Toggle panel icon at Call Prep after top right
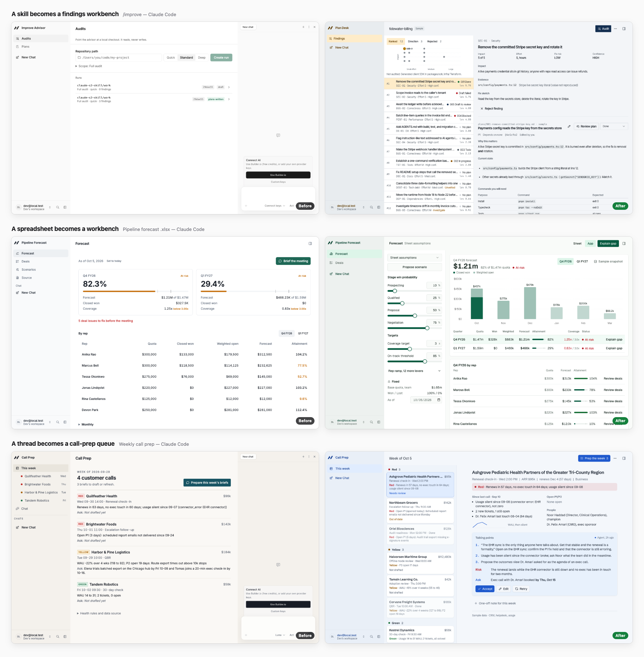 [624, 458]
